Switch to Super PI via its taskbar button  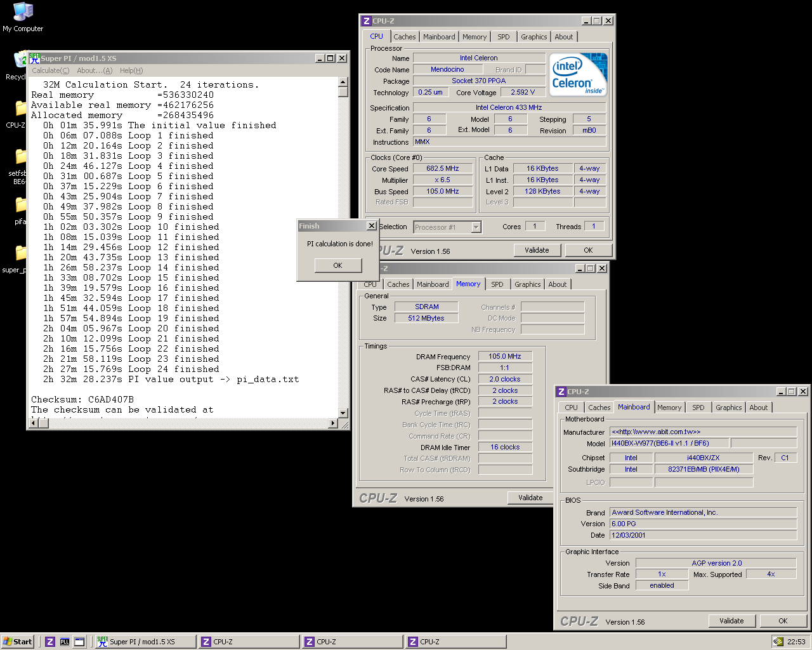pos(145,642)
